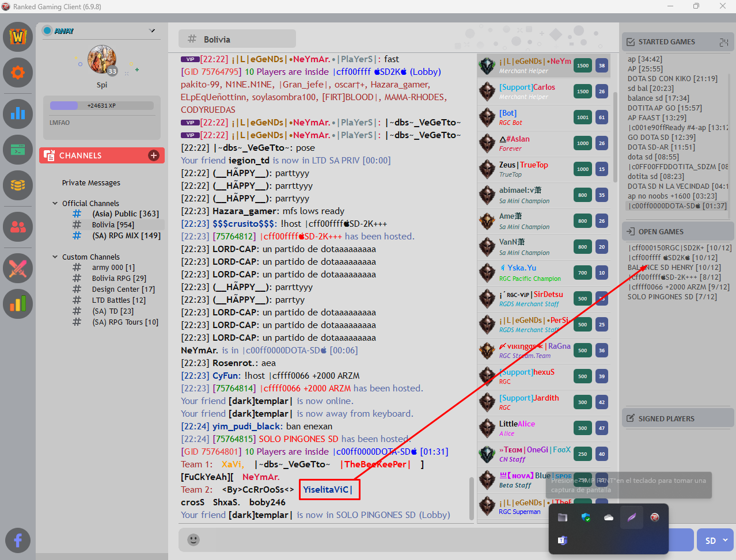Join the (Asia) Public [363] channel
The width and height of the screenshot is (736, 560).
[x=126, y=214]
